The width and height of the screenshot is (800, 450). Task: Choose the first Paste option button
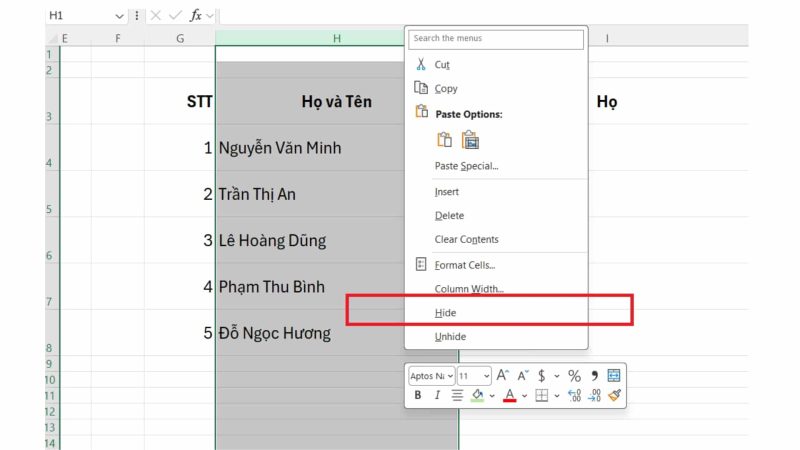[x=444, y=140]
